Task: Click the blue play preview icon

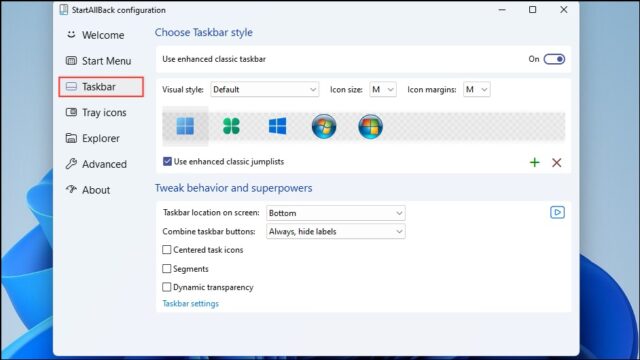Action: click(x=557, y=212)
